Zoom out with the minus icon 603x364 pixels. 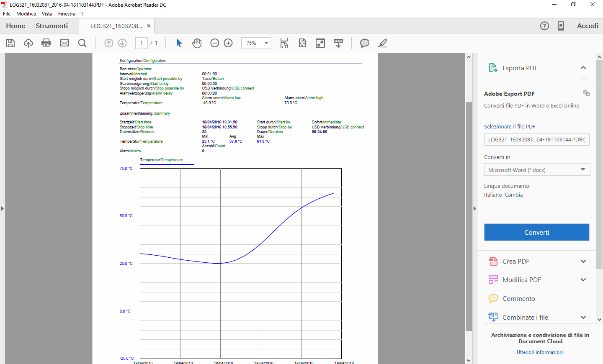pyautogui.click(x=215, y=43)
